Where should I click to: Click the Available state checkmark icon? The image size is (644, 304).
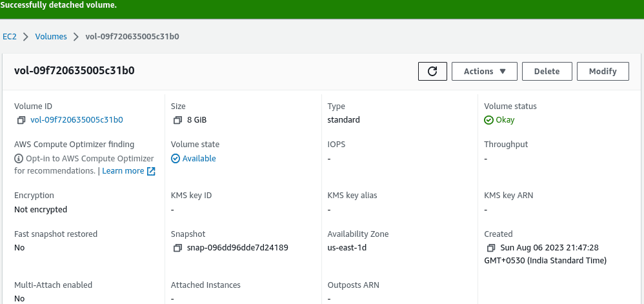(x=176, y=159)
